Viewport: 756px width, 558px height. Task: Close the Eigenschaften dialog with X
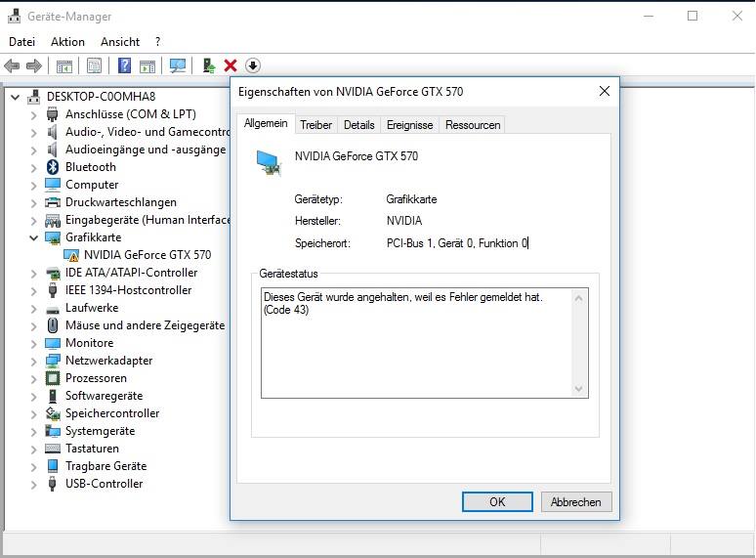coord(605,91)
